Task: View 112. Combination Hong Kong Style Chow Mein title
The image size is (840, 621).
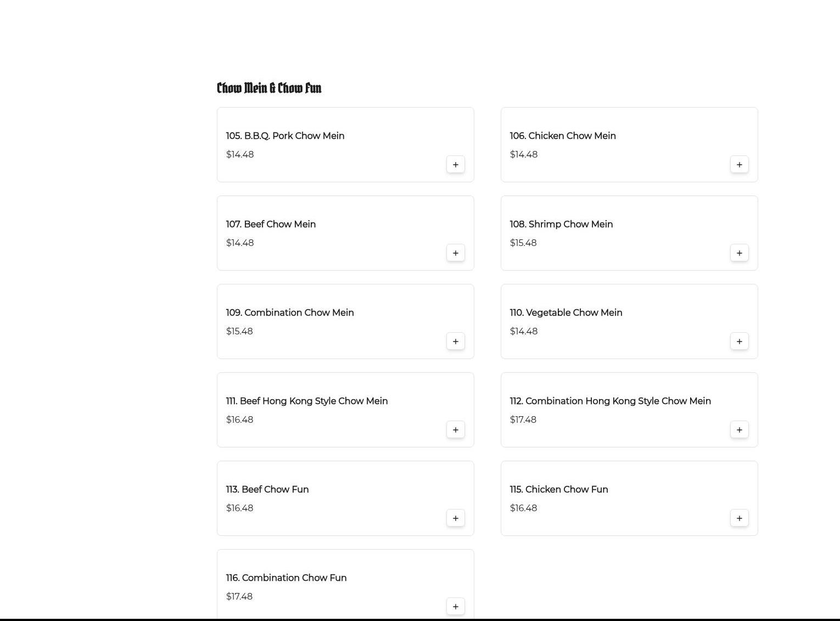Action: [x=610, y=401]
